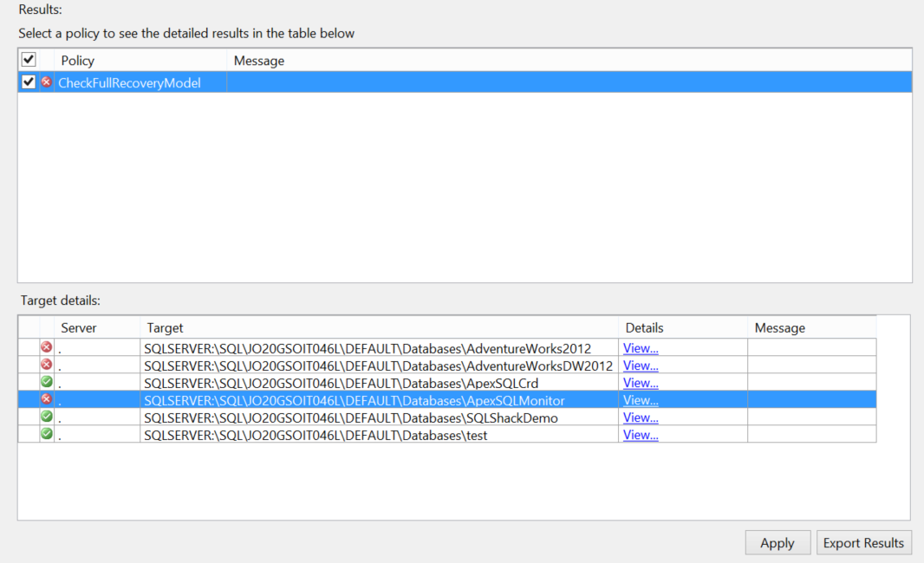
Task: Open View details link for SQLShackDemo
Action: 641,417
